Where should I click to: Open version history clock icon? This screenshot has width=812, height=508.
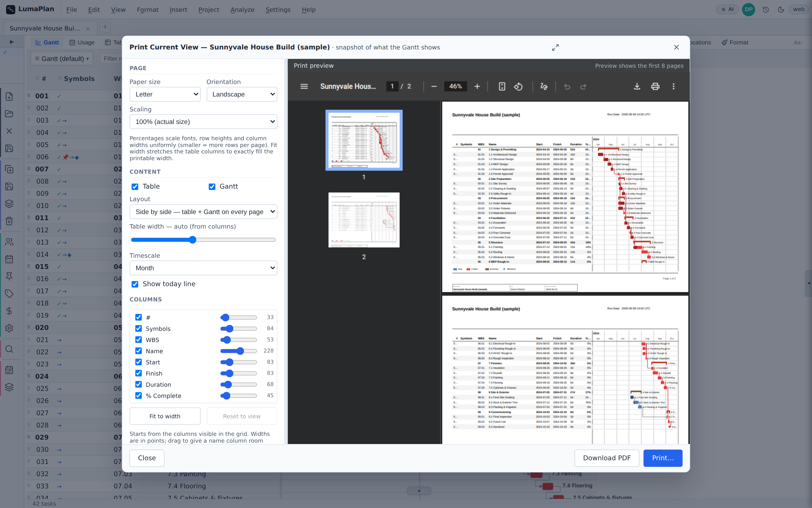coord(766,9)
